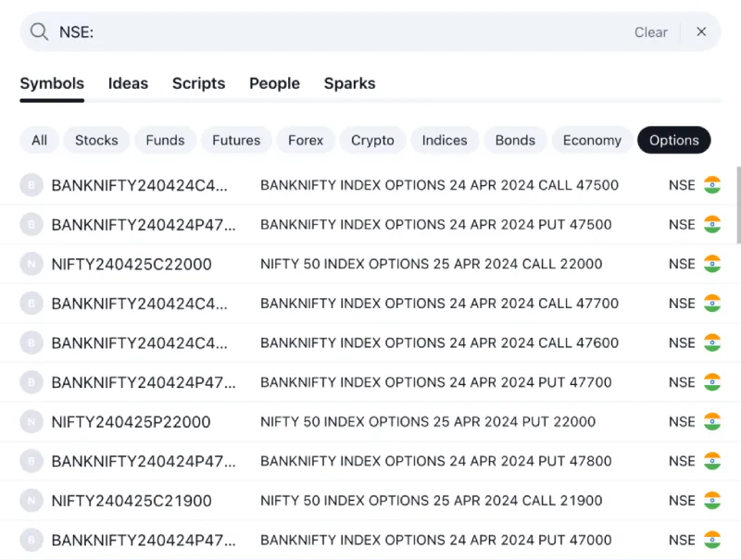Click the N logo of NIFTY240425C21900
The image size is (741, 560).
[x=31, y=501]
